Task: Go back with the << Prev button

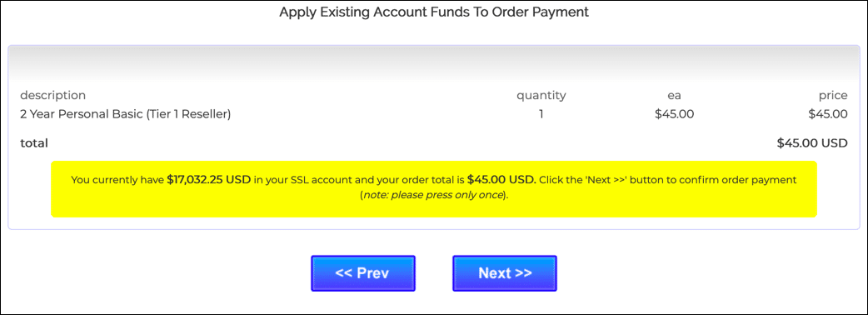Action: coord(362,273)
